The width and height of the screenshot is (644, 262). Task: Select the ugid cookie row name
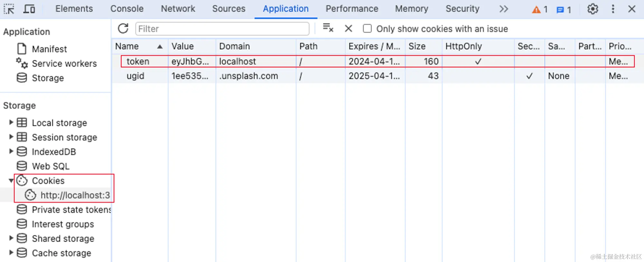click(135, 76)
